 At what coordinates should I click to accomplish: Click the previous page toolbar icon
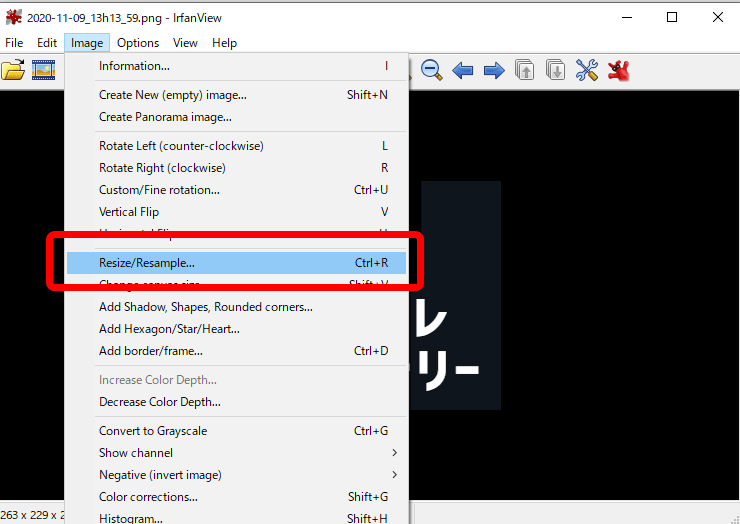(x=524, y=70)
